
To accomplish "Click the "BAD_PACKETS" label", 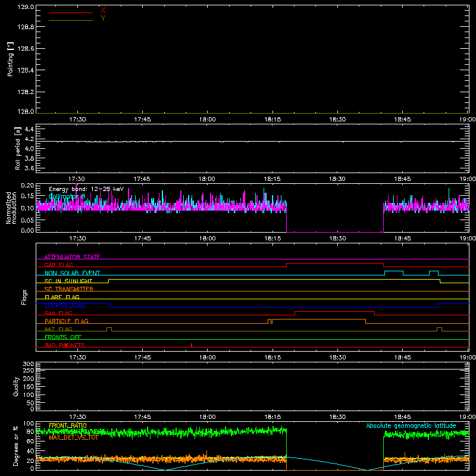I will (65, 345).
